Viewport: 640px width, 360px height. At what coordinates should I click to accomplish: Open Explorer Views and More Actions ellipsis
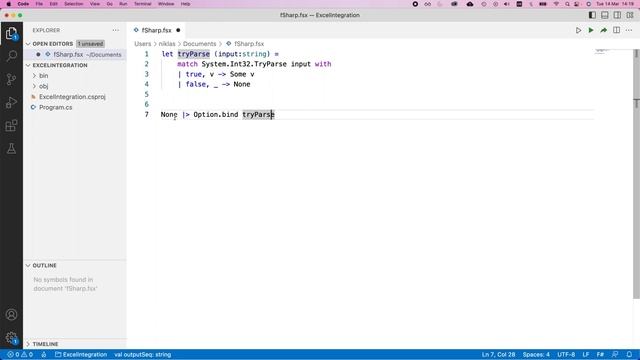[x=116, y=30]
